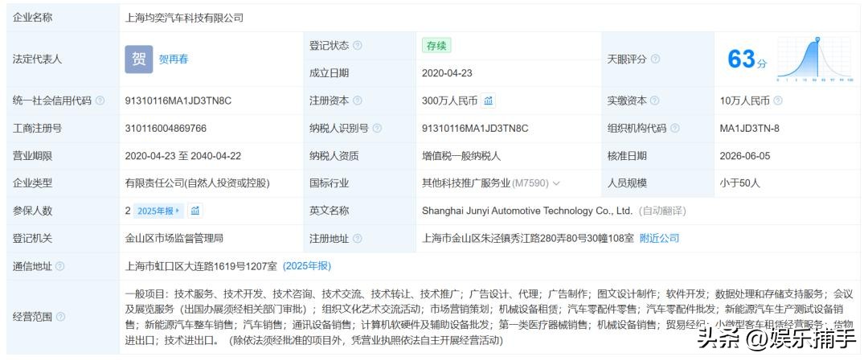Viewport: 868px width, 361px height.
Task: Click the 成立日期 value 2020-04-23
Action: tap(448, 73)
